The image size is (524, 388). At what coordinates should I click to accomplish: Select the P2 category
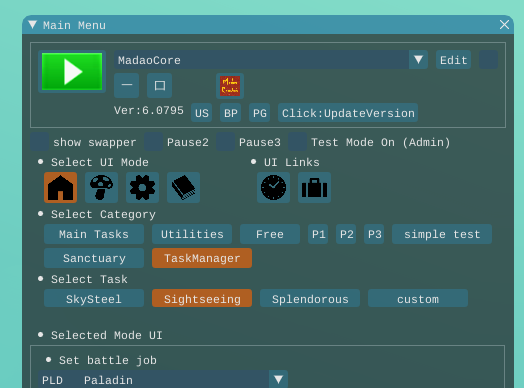click(346, 234)
